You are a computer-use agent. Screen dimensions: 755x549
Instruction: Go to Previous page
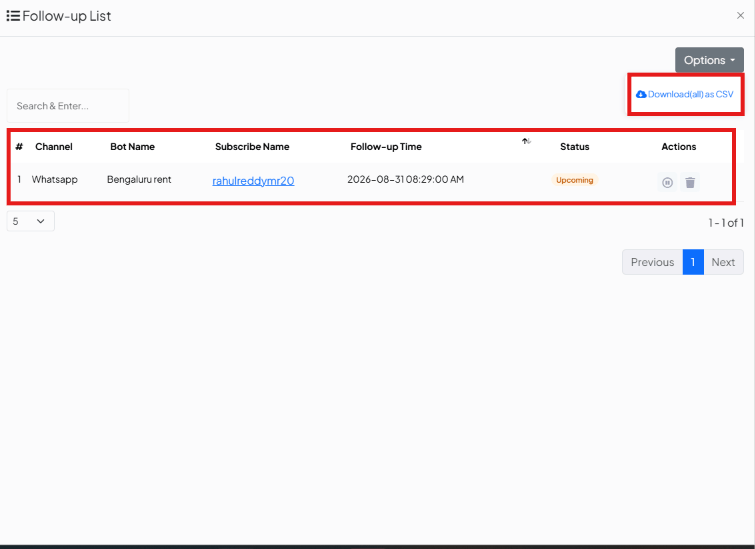tap(652, 262)
